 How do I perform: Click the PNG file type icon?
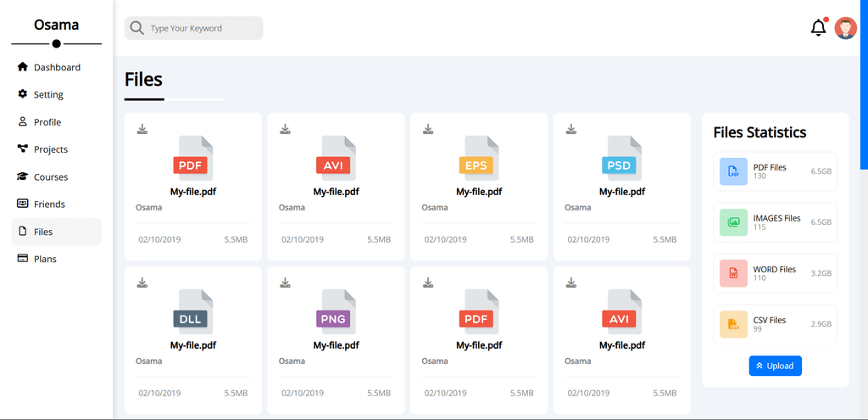coord(336,311)
